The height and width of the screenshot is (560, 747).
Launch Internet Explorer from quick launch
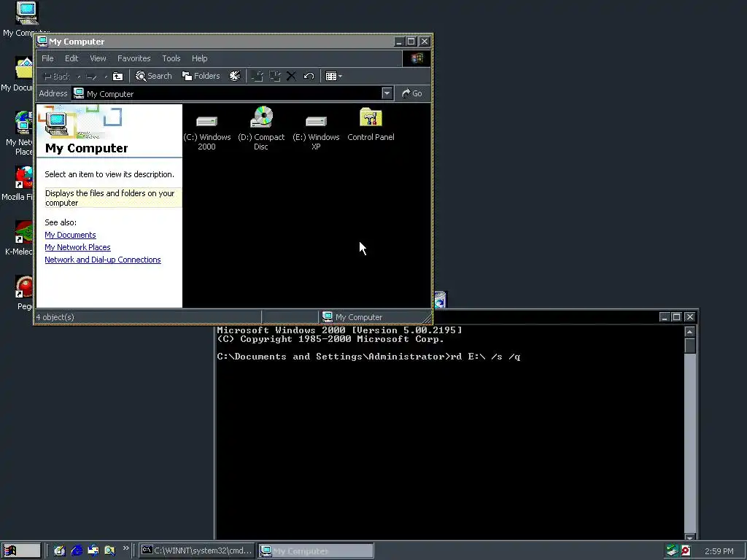pos(77,551)
